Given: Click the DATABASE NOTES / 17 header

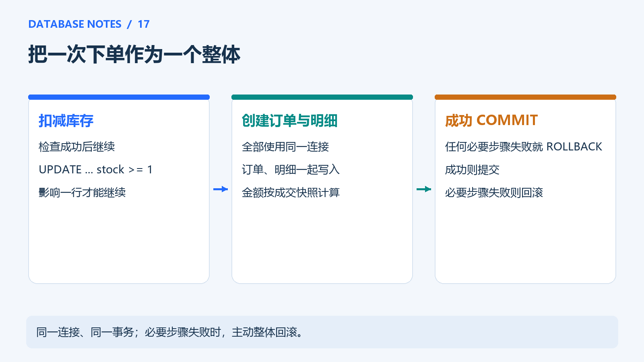Looking at the screenshot, I should (x=89, y=24).
